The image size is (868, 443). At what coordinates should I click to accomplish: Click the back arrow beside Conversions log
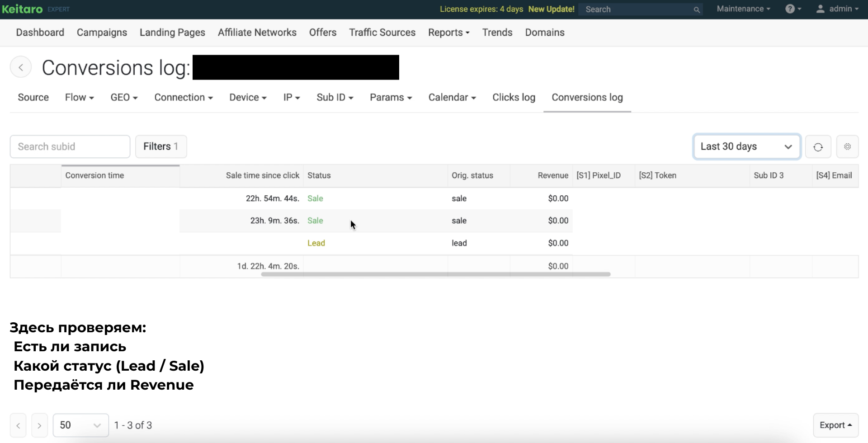(x=21, y=67)
